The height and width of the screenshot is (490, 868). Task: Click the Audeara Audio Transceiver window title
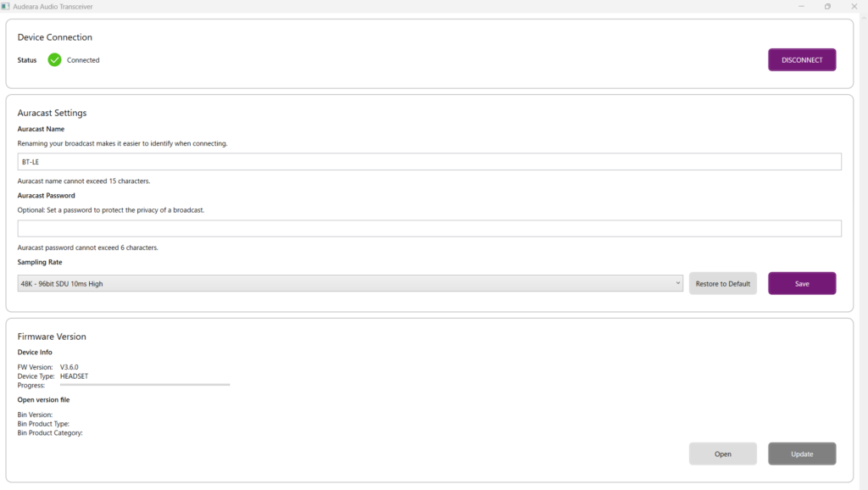point(58,7)
